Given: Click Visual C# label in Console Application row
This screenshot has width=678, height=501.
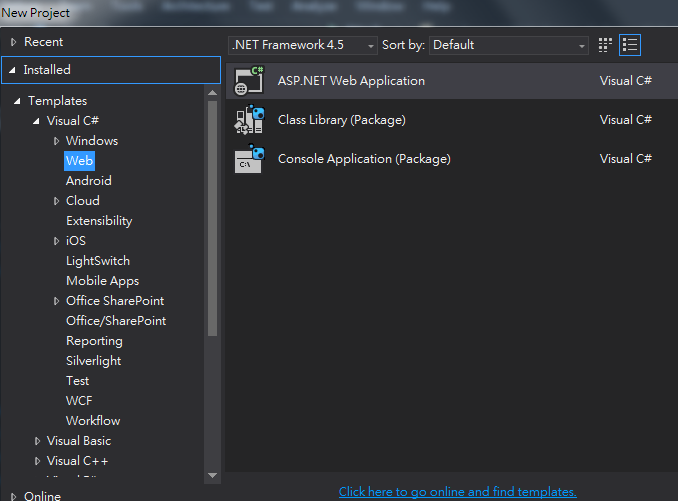Looking at the screenshot, I should (x=626, y=159).
